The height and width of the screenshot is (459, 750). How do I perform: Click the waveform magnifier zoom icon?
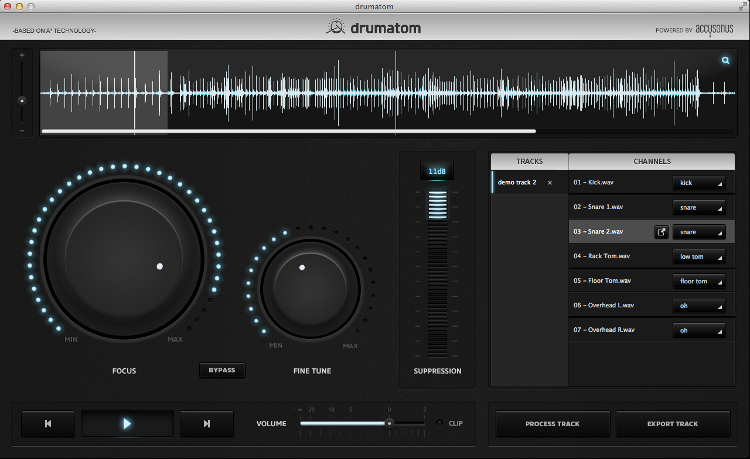pyautogui.click(x=725, y=61)
